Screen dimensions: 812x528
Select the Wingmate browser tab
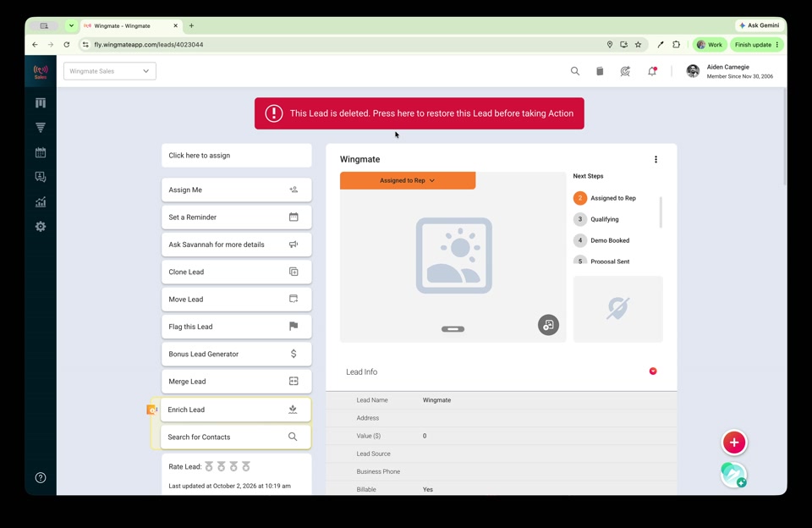pyautogui.click(x=129, y=25)
